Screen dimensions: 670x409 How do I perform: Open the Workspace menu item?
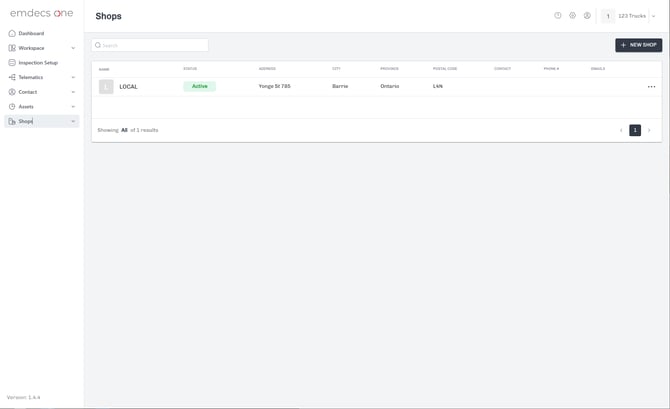[x=31, y=48]
